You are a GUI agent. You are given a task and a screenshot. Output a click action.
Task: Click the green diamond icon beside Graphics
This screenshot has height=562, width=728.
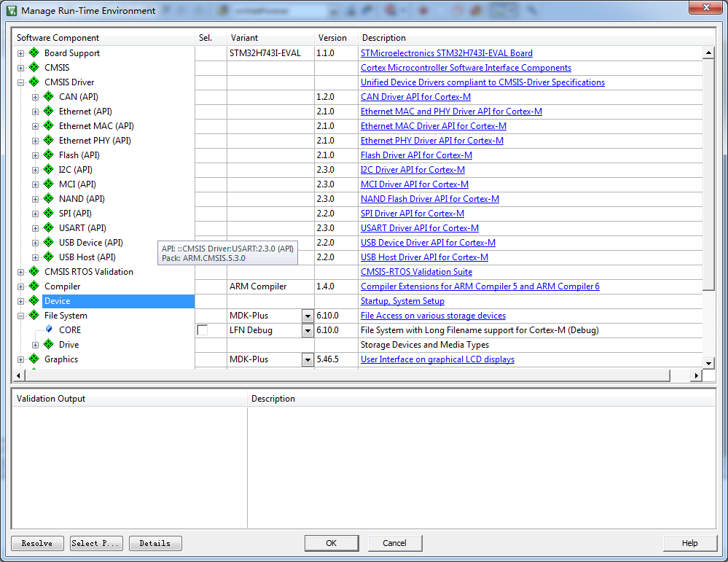pyautogui.click(x=34, y=359)
